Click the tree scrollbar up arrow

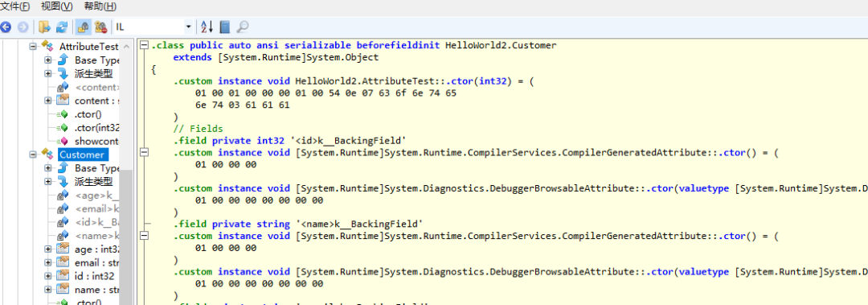point(127,47)
